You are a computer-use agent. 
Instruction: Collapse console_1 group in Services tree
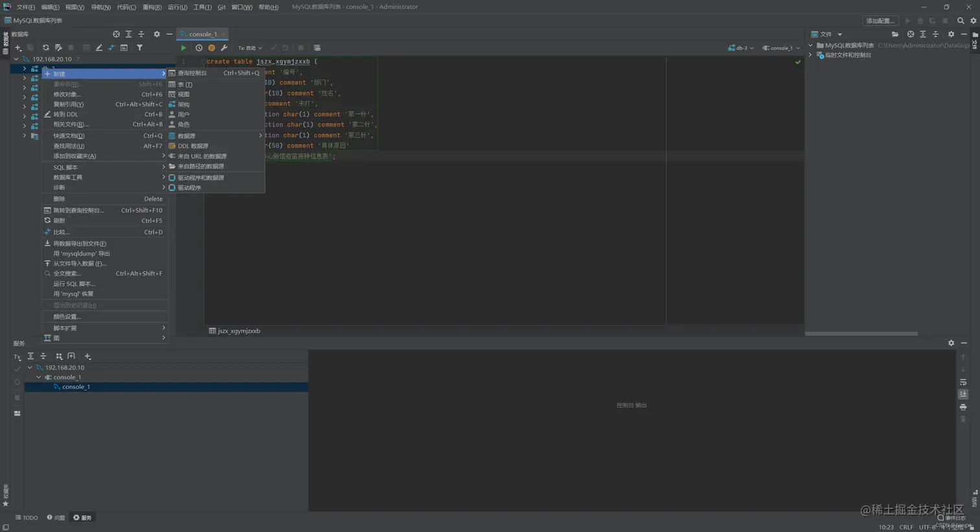(x=38, y=377)
